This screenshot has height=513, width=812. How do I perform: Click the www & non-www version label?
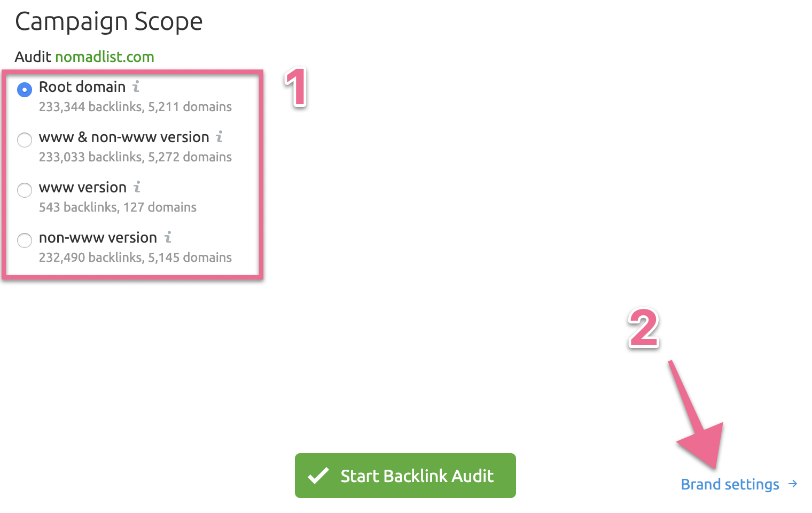124,137
